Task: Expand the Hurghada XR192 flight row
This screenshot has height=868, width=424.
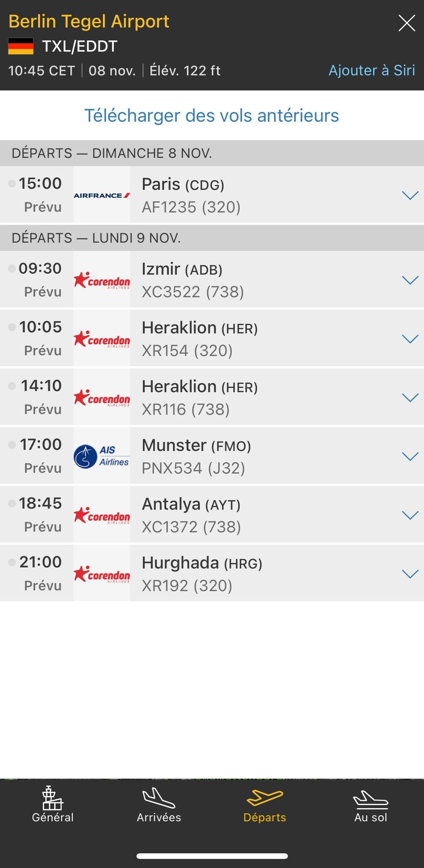Action: click(x=410, y=574)
